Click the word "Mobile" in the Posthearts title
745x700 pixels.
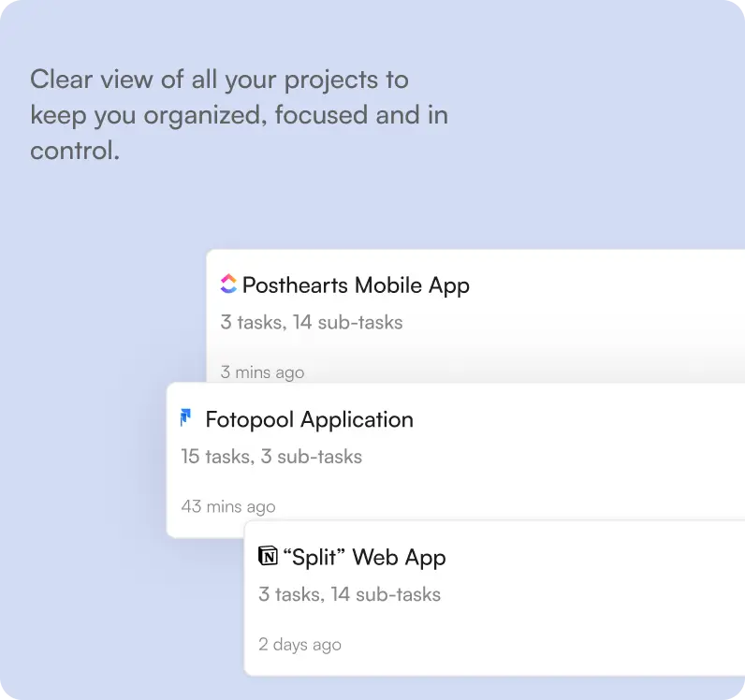[388, 285]
